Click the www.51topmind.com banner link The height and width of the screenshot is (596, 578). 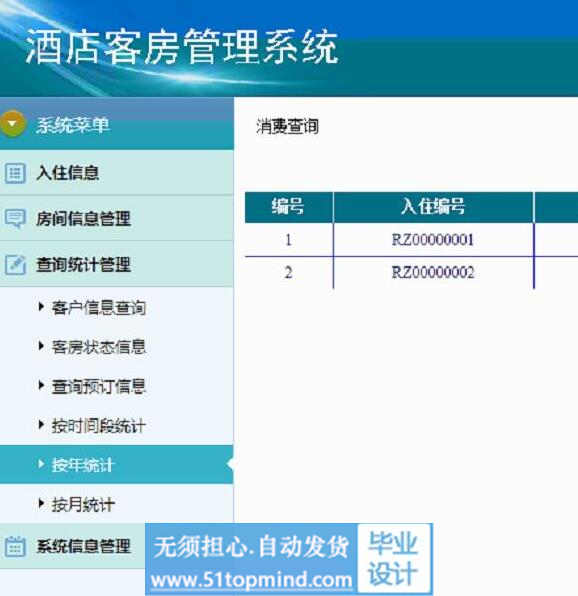click(251, 580)
